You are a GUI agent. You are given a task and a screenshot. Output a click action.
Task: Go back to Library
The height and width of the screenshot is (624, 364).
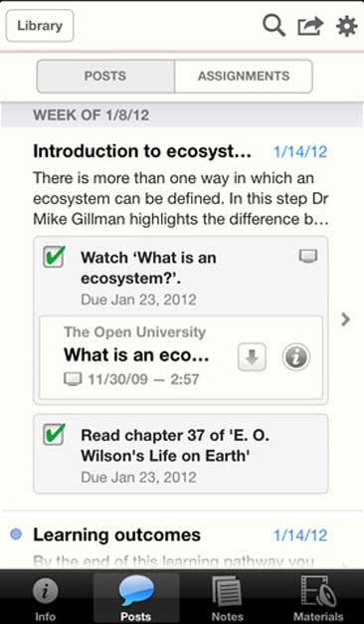coord(40,26)
